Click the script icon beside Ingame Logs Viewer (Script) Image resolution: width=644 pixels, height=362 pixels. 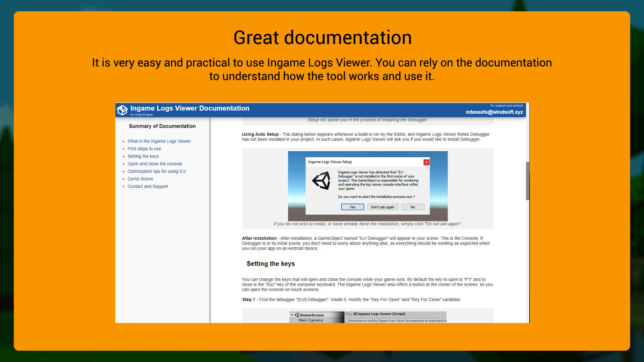click(350, 314)
